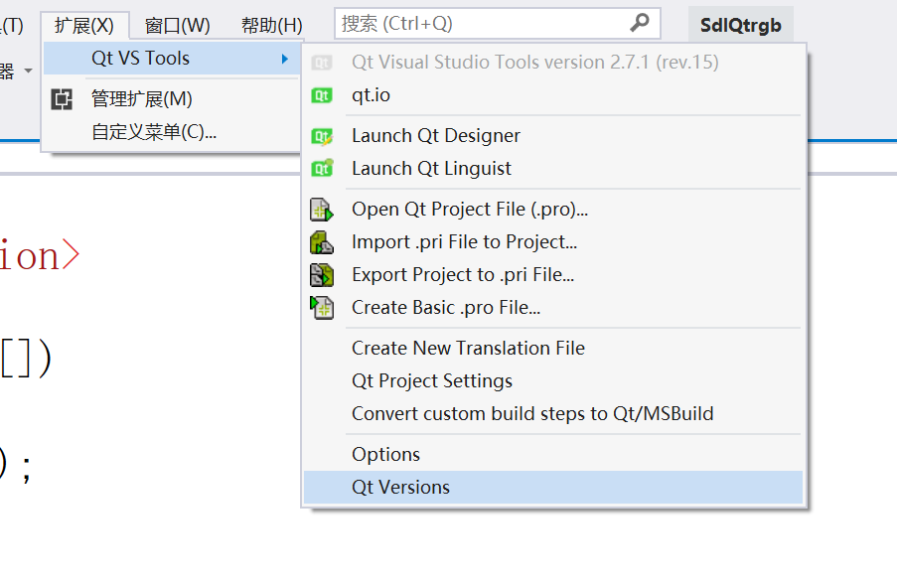Open a Qt Project File (.pro)
Screen dimensions: 897x588
tap(470, 209)
